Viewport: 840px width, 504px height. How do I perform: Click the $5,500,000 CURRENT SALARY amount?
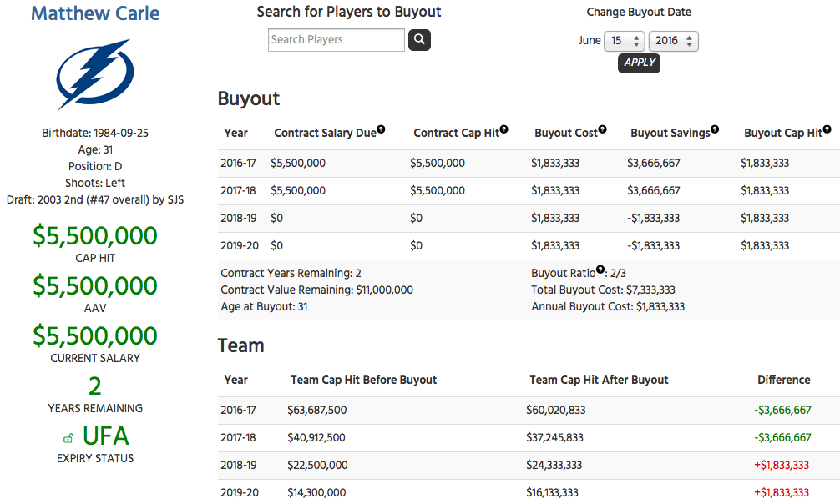tap(95, 336)
